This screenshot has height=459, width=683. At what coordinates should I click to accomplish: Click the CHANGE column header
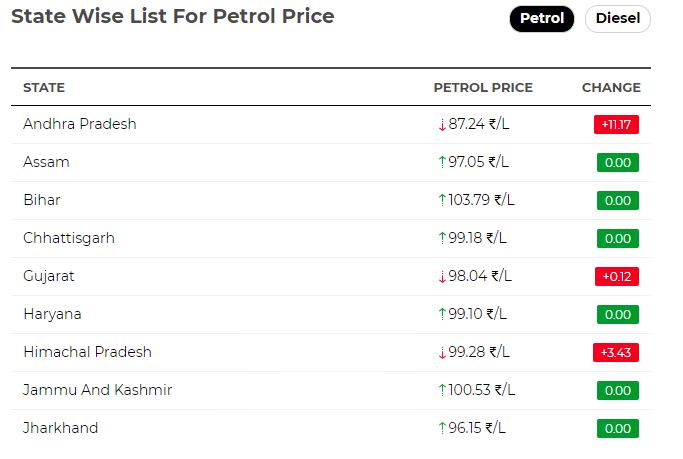(611, 88)
